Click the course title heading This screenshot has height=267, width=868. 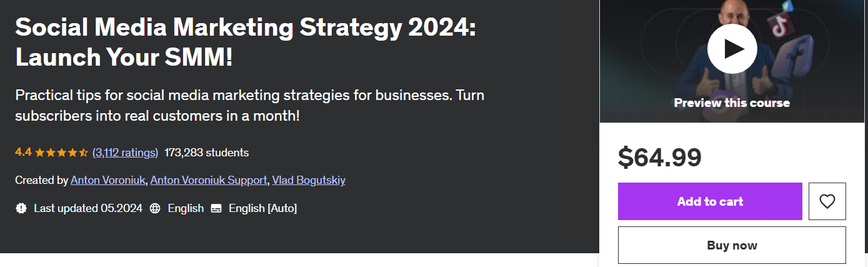tap(245, 41)
